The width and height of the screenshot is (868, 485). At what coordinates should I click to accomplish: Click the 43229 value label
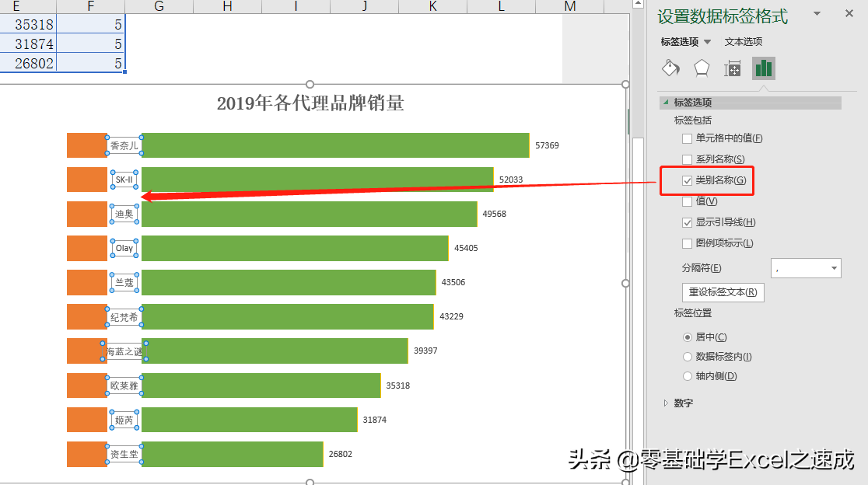[x=451, y=317]
